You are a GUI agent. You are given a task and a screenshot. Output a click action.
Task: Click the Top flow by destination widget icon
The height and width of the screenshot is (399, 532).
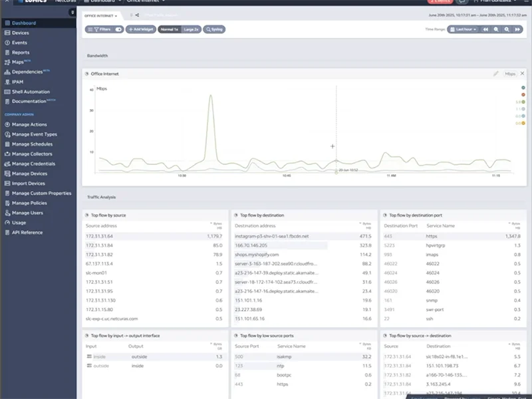(236, 215)
